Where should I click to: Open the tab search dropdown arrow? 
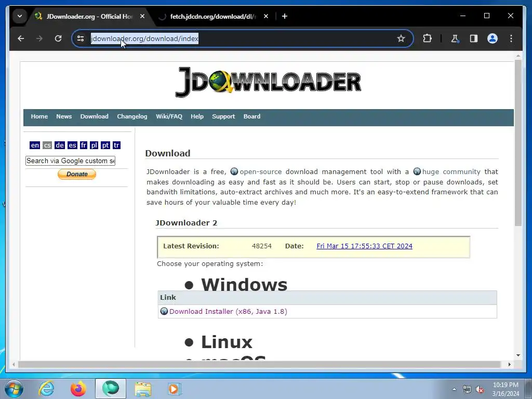pos(20,16)
